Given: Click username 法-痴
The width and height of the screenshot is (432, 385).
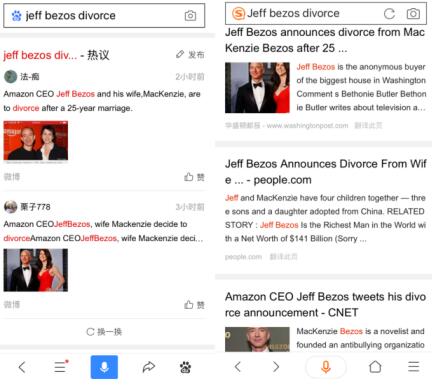Looking at the screenshot, I should pos(30,77).
